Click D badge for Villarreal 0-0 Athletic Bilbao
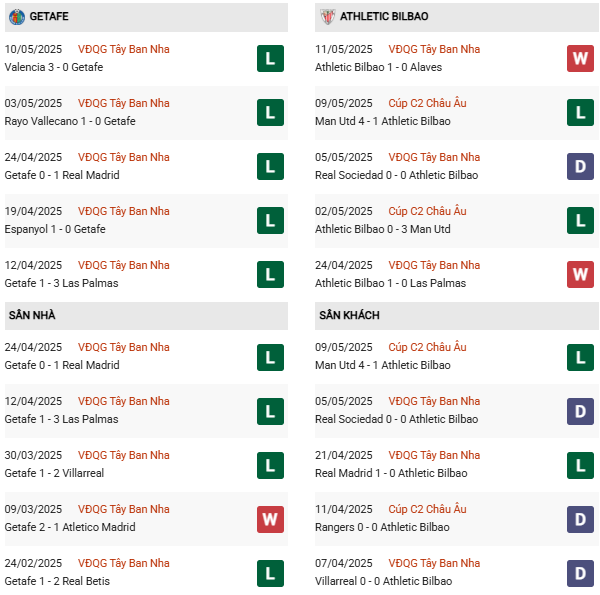600x595 pixels. (580, 573)
